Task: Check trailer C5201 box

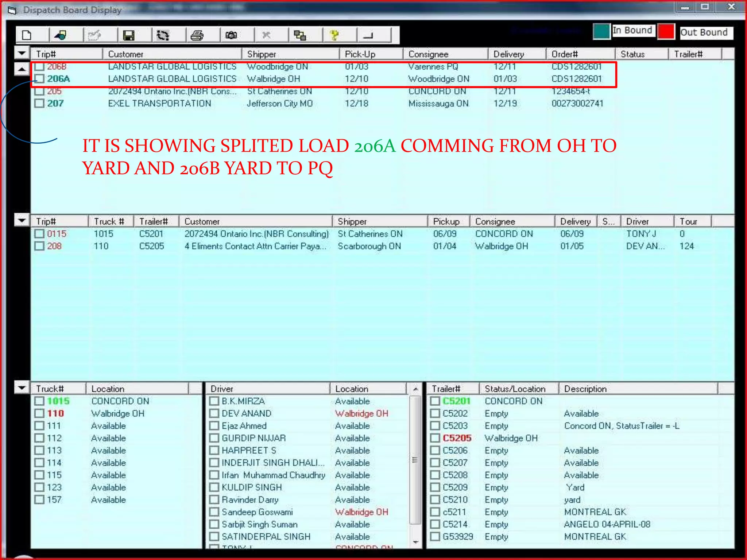Action: pyautogui.click(x=435, y=401)
